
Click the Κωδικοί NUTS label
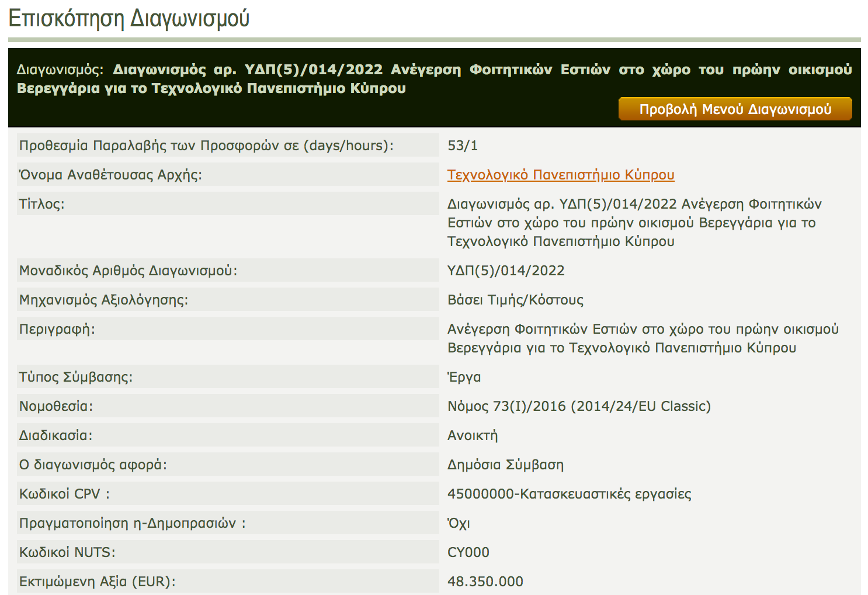pyautogui.click(x=67, y=552)
